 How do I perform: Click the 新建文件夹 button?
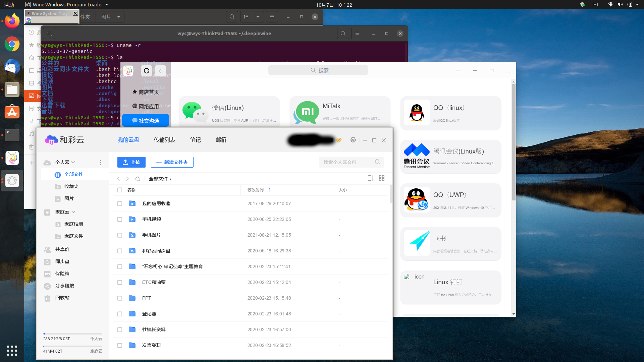[172, 162]
